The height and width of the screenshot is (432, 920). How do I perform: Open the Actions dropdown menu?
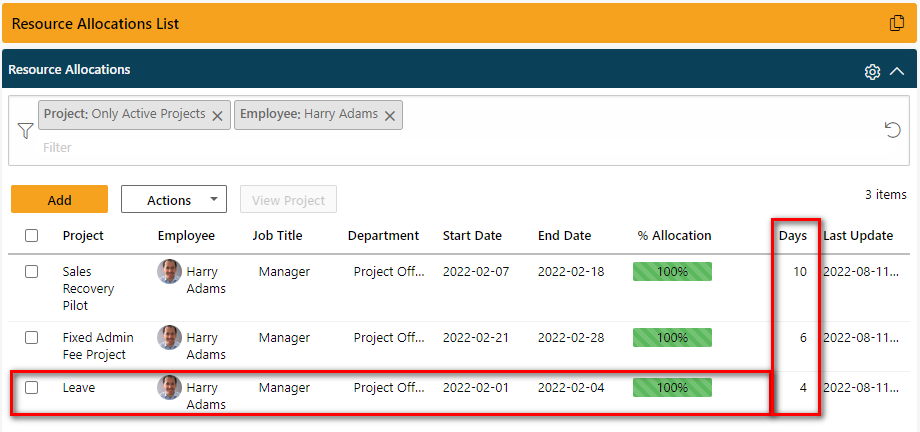174,200
